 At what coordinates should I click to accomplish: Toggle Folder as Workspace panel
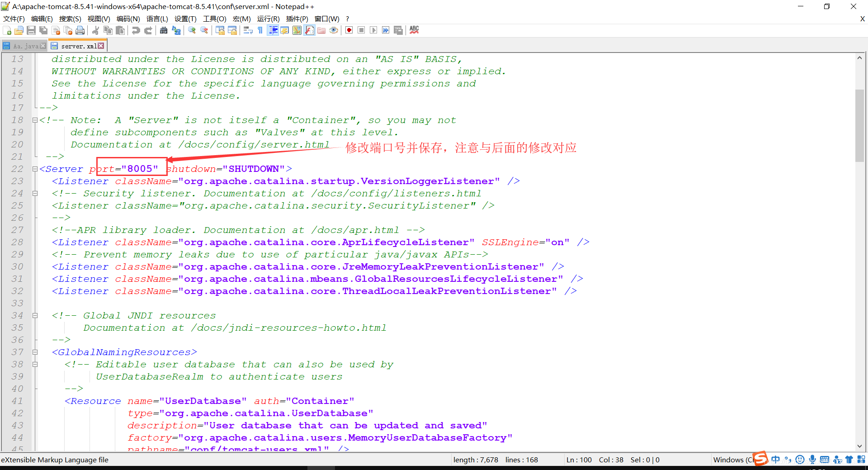321,30
